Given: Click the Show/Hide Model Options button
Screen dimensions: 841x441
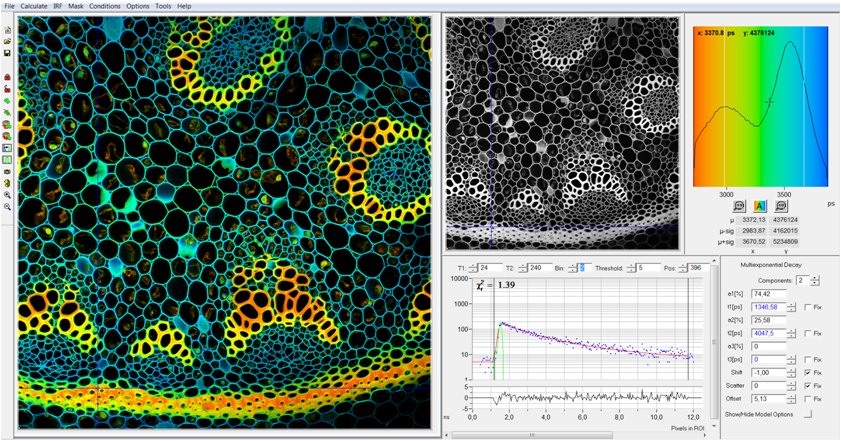Looking at the screenshot, I should point(808,413).
